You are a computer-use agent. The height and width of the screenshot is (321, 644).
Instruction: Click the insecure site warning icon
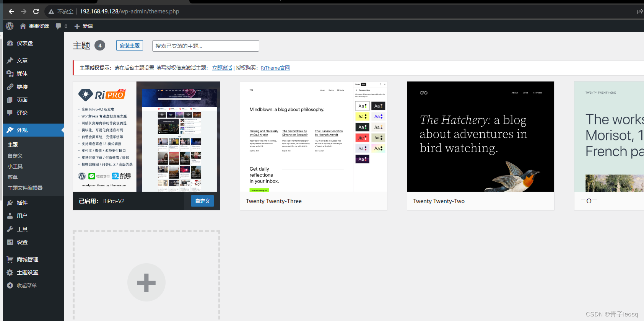(x=51, y=11)
